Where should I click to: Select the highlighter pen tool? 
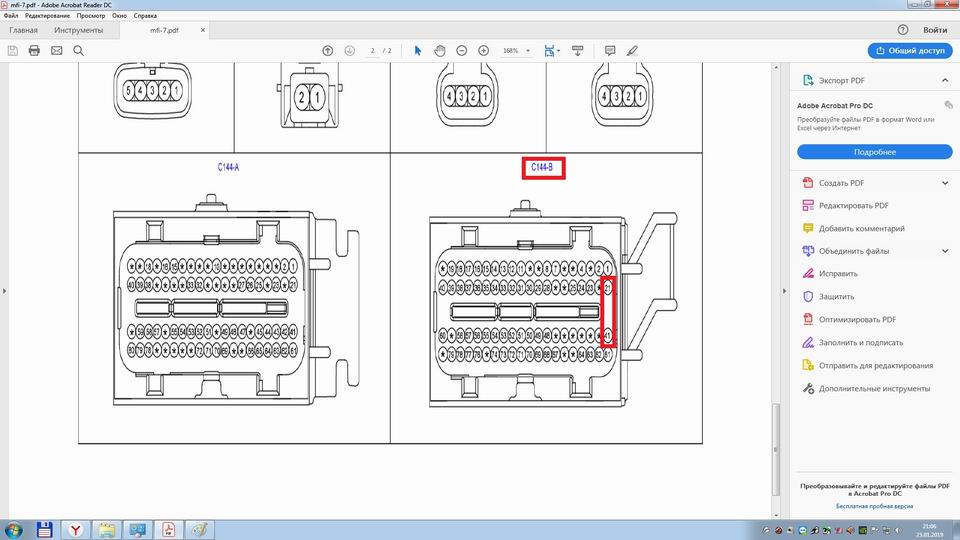click(x=632, y=50)
